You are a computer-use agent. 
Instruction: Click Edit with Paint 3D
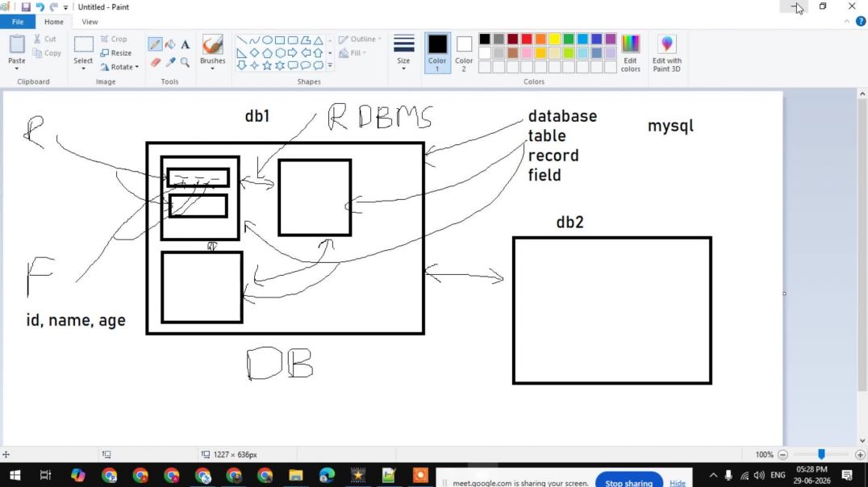[x=666, y=53]
